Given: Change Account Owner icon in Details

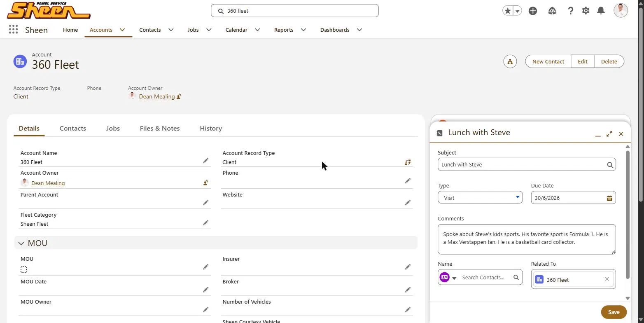Looking at the screenshot, I should coord(205,183).
